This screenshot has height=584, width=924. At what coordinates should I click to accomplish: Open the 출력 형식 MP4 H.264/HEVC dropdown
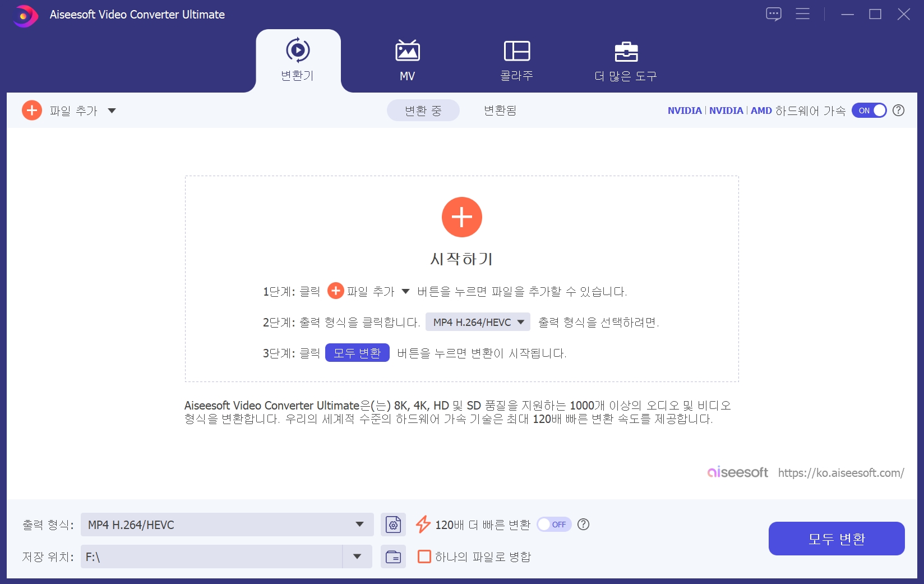[227, 525]
